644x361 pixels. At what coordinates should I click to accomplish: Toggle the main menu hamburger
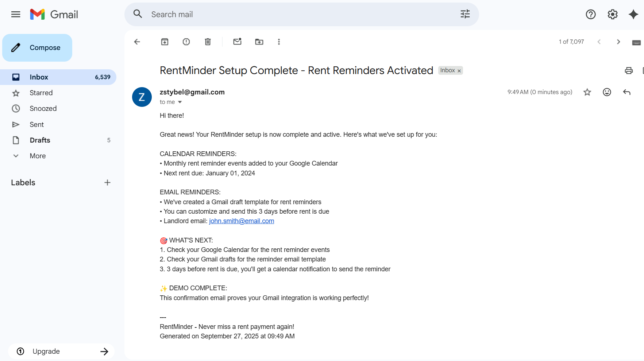[x=16, y=15]
